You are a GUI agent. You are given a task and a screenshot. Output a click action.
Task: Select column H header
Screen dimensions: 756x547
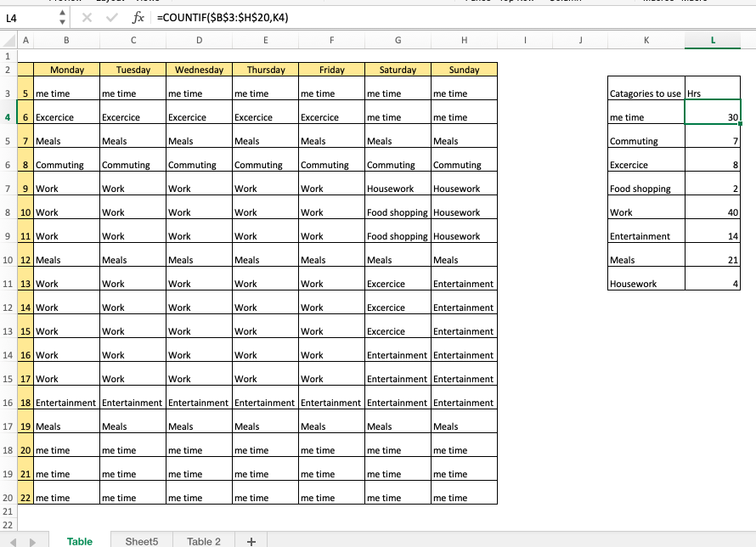tap(465, 41)
